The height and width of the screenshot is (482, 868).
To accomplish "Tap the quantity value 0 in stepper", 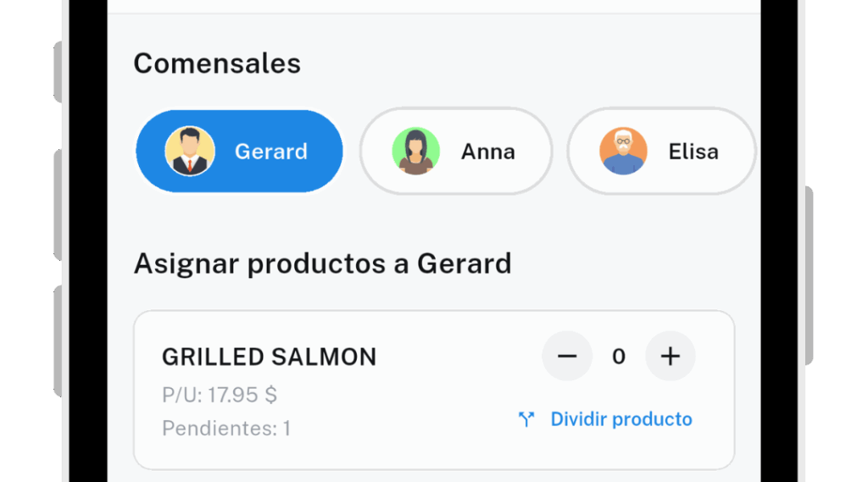I will click(618, 357).
